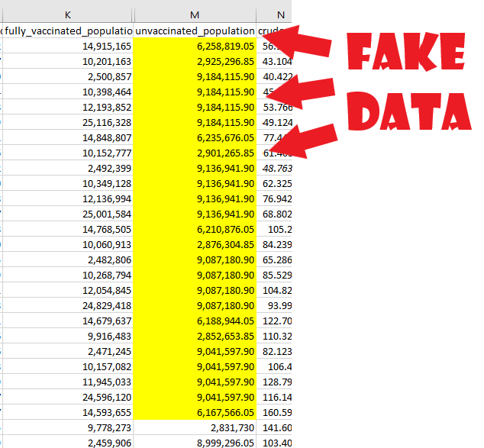Select column M header

click(x=195, y=15)
